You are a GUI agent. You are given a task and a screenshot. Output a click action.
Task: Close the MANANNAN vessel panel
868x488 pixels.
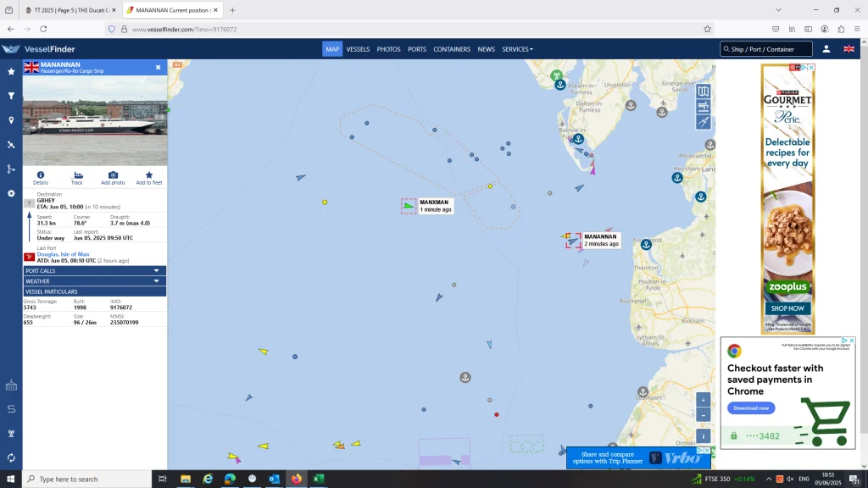coord(159,68)
